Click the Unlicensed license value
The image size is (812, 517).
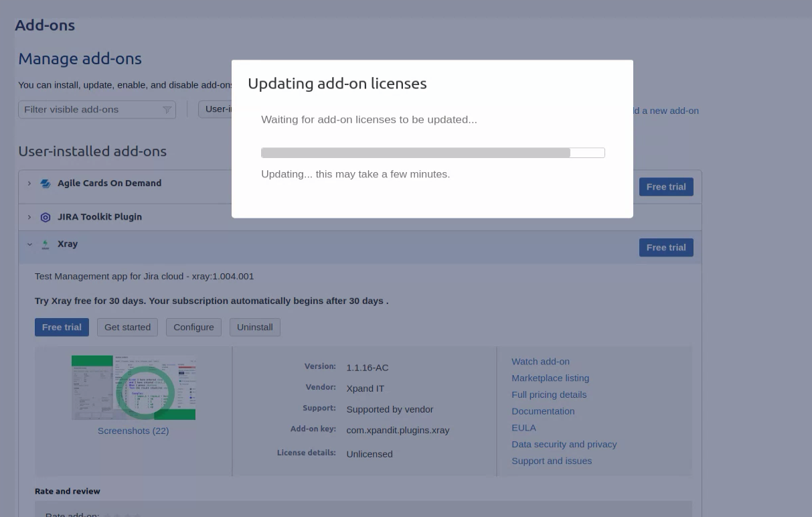tap(370, 454)
